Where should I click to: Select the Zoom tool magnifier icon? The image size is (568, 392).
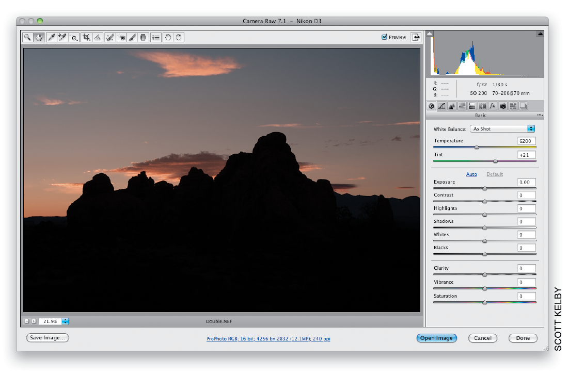(27, 37)
